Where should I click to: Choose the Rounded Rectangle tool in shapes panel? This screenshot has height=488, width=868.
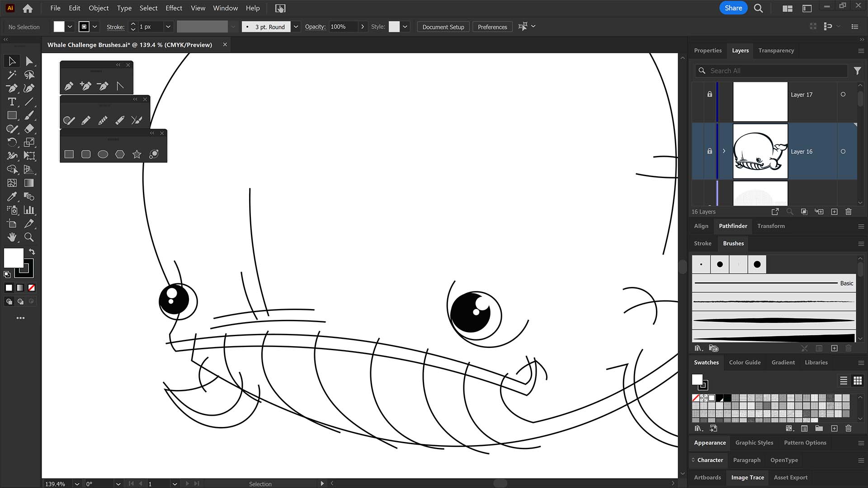(86, 155)
